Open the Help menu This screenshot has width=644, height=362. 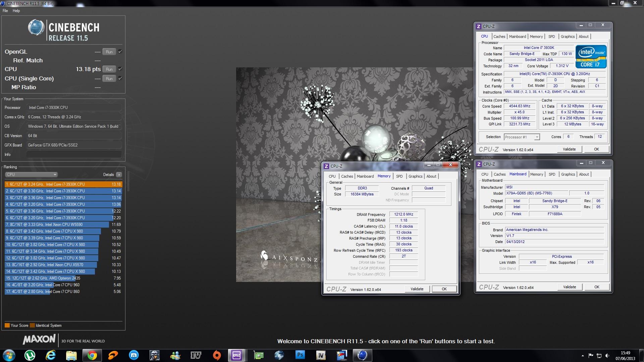tap(16, 11)
